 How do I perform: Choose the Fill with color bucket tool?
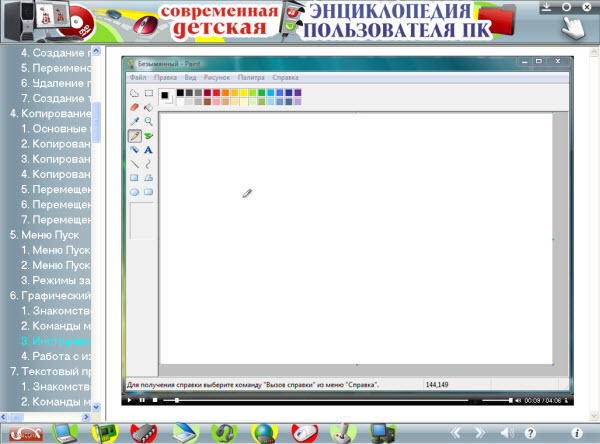(x=148, y=107)
